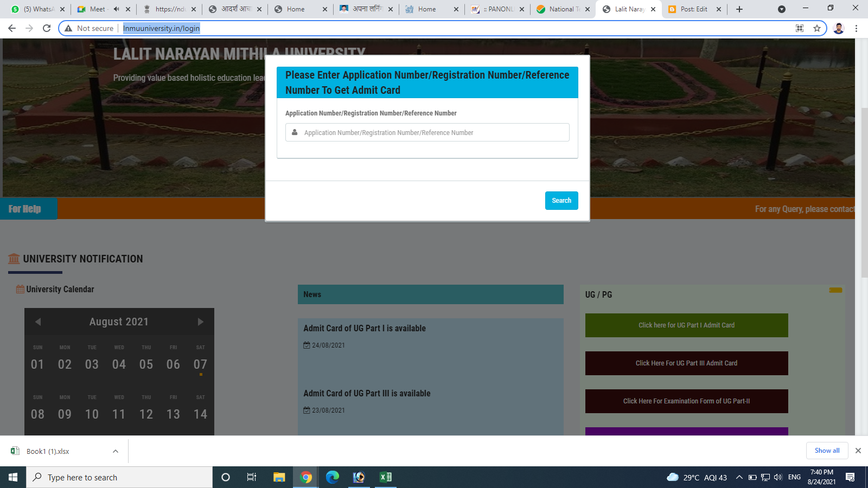Go to next month in calendar

[200, 322]
